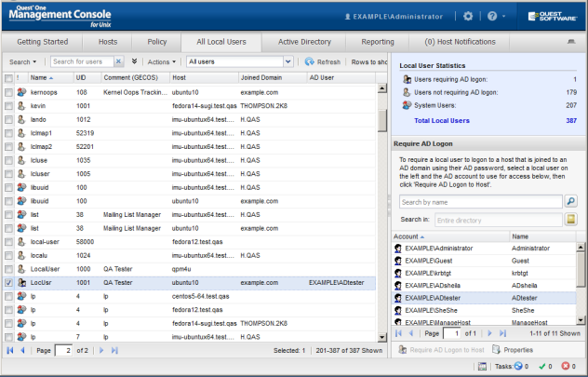This screenshot has width=588, height=377.
Task: Open the Search dropdown menu
Action: [23, 61]
